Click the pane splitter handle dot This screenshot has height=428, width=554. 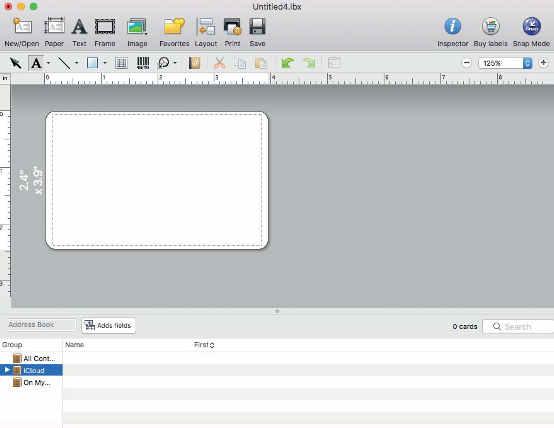(x=277, y=311)
